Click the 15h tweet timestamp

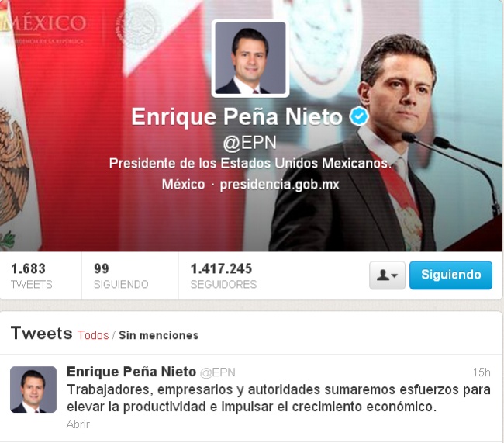(482, 372)
